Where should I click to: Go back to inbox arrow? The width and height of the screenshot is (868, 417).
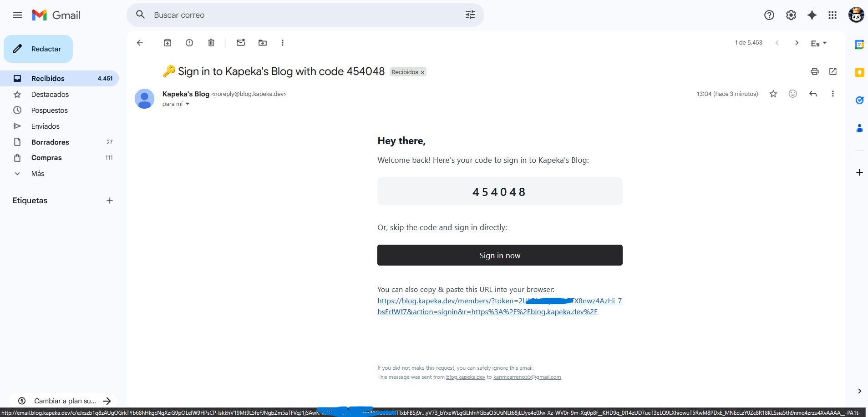point(140,43)
